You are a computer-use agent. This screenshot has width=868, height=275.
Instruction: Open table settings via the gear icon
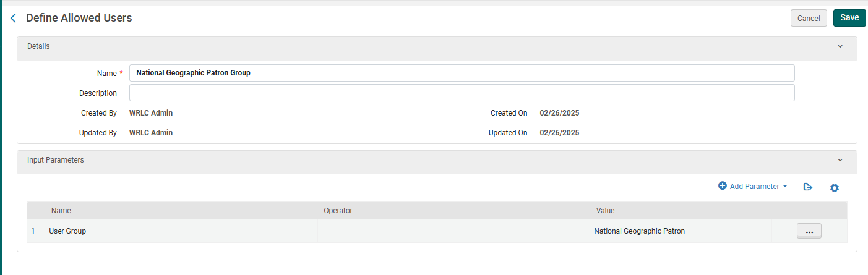pos(834,187)
